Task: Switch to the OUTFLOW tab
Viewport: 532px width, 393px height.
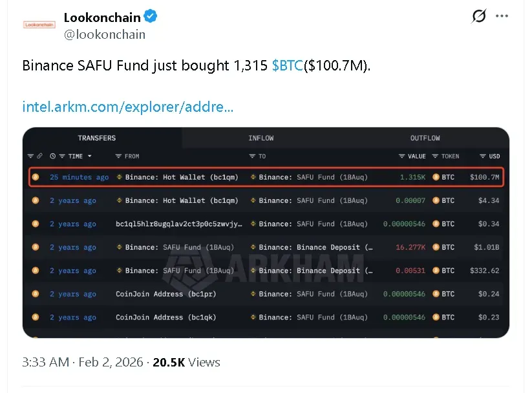Action: point(425,138)
